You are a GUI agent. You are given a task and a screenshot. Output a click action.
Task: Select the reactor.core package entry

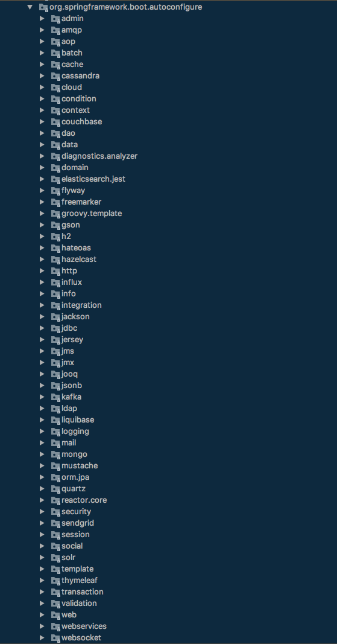click(84, 500)
